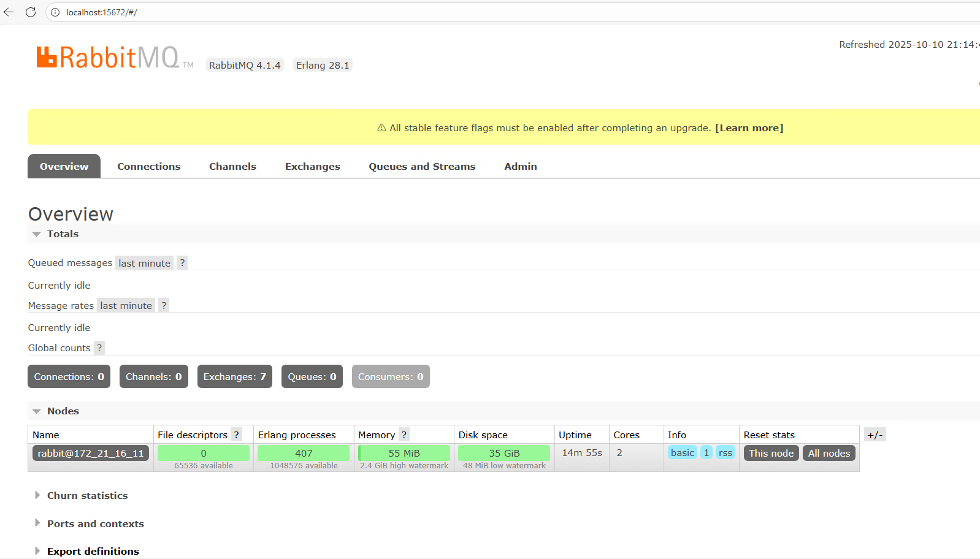Switch to the Connections tab
980x559 pixels.
tap(149, 167)
